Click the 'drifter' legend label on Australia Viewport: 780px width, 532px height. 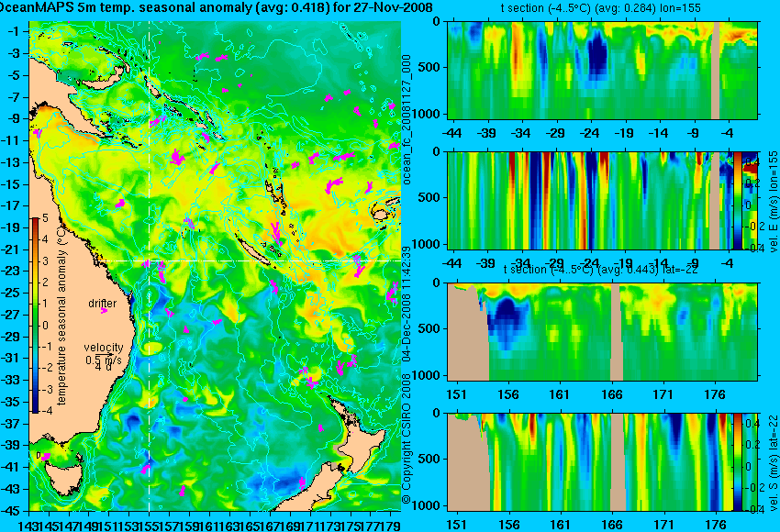(x=103, y=304)
